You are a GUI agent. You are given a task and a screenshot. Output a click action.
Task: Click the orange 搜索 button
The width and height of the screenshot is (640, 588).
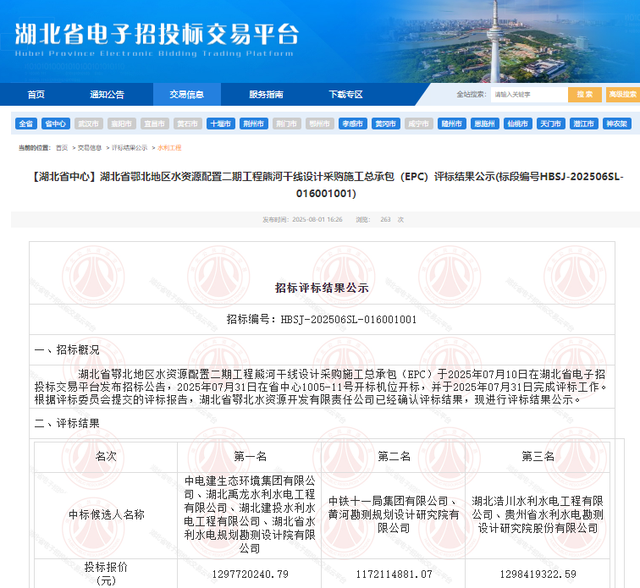coord(584,94)
